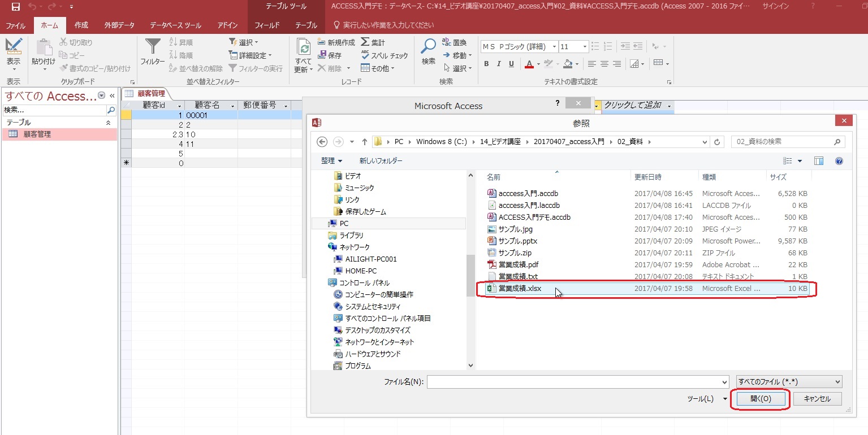This screenshot has height=435, width=868.
Task: Switch to テーブル ribbon tab
Action: coord(306,25)
